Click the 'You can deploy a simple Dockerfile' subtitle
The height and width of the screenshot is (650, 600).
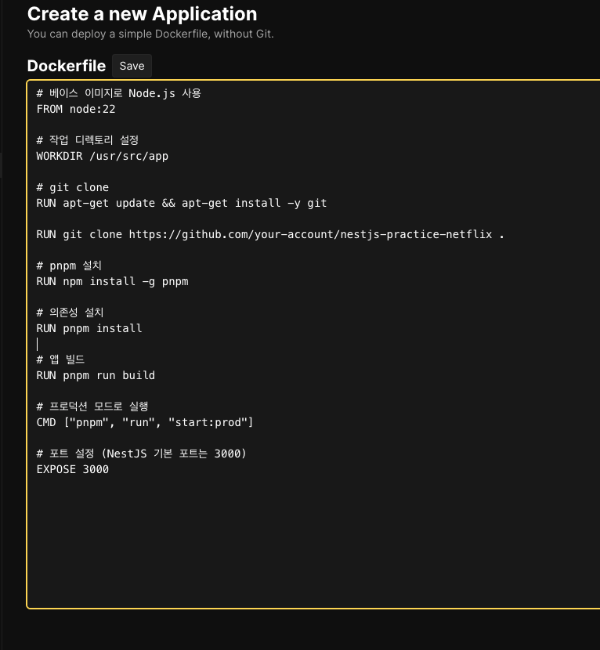pos(151,34)
